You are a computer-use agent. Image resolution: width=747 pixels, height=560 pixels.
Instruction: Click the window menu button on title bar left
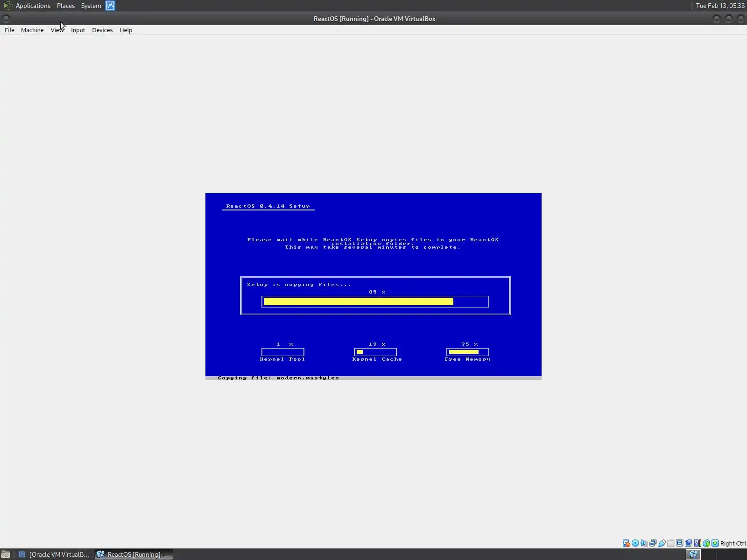[x=6, y=19]
